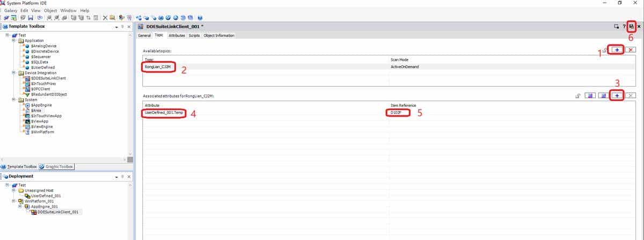This screenshot has height=240, width=644.
Task: Collapse the AppEngine_001 node in Deployment
Action: pos(20,207)
